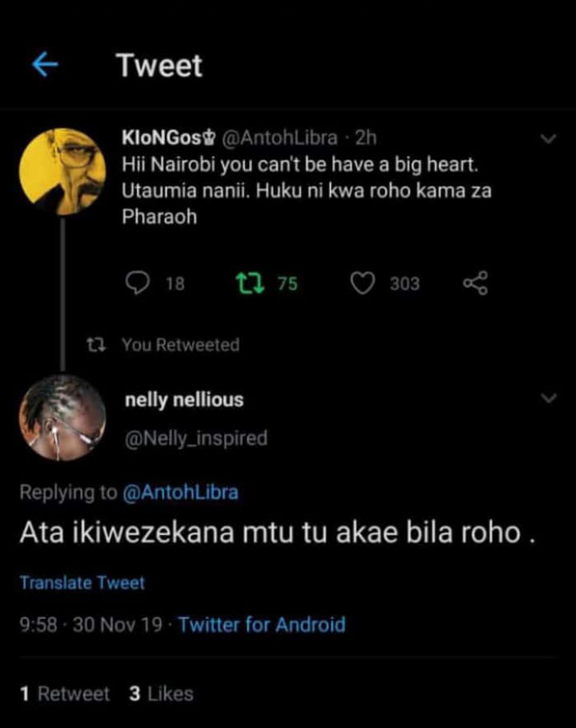Tap the nelly nellious display name

[184, 400]
